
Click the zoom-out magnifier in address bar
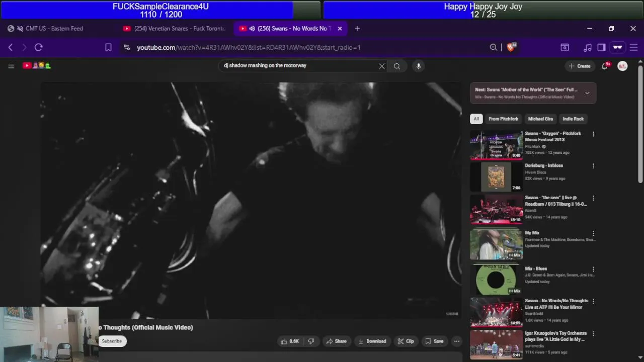pos(493,47)
